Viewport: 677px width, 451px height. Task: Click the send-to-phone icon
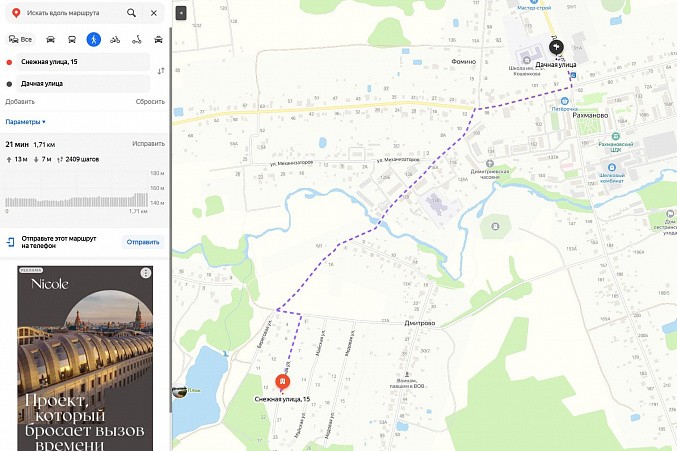tap(10, 242)
